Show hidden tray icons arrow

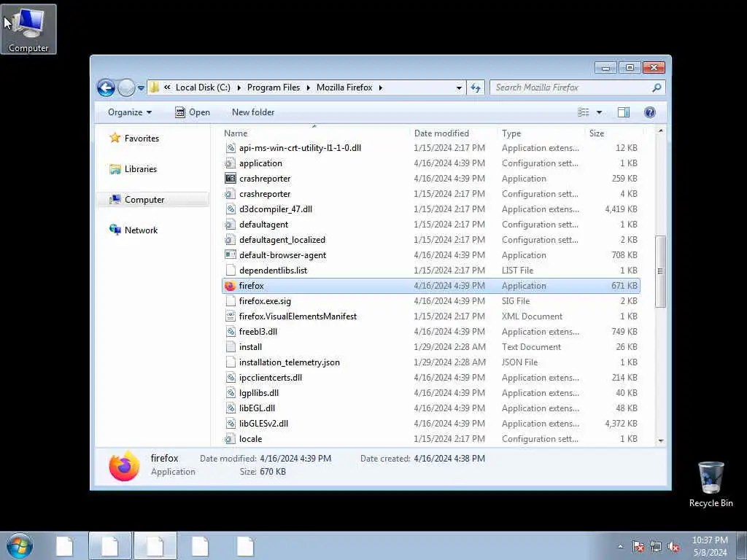point(620,547)
